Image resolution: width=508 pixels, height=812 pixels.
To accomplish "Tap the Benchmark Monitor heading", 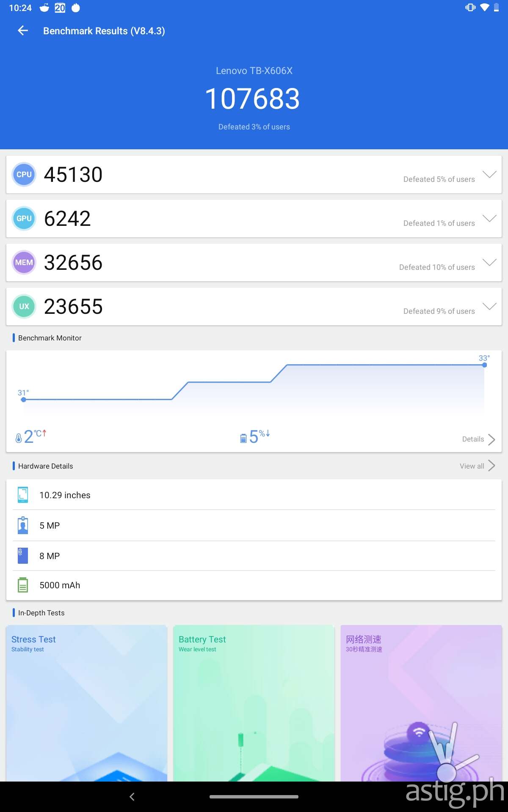I will (x=50, y=338).
